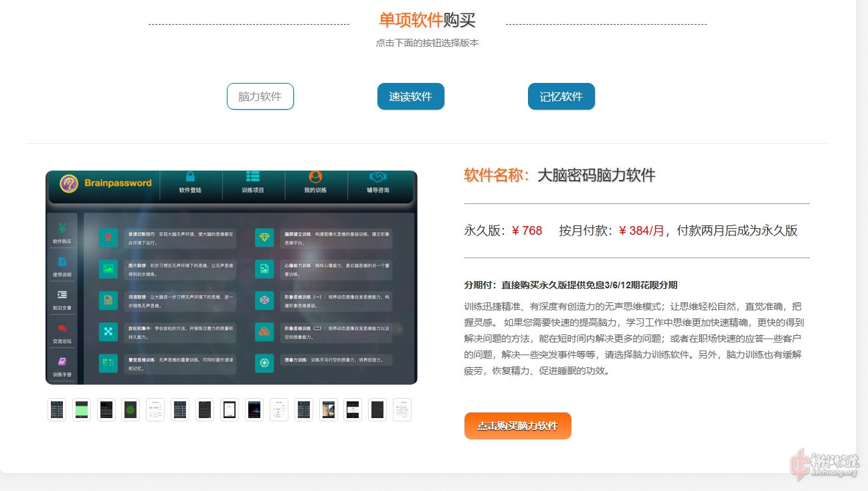The image size is (868, 491).
Task: Select the 脑力软件 version button
Action: [260, 96]
